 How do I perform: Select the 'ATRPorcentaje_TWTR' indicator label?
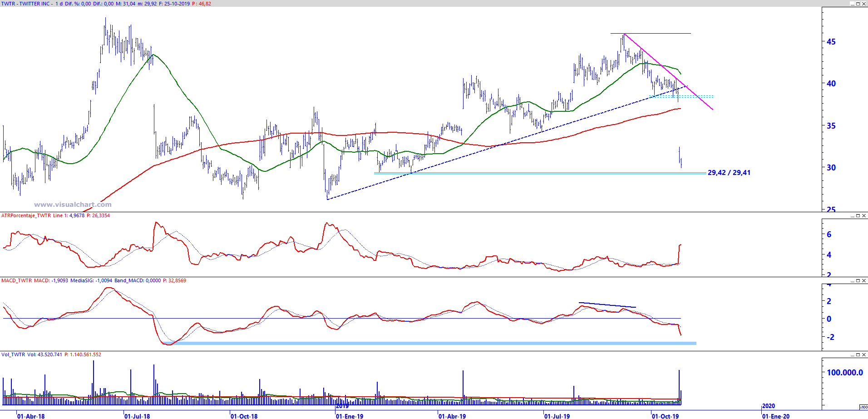pos(26,215)
